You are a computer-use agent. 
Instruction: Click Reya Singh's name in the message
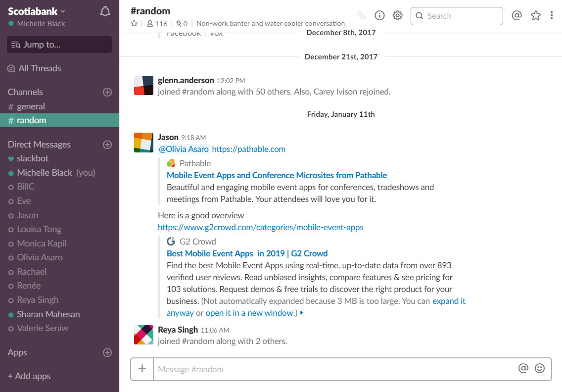pyautogui.click(x=178, y=330)
